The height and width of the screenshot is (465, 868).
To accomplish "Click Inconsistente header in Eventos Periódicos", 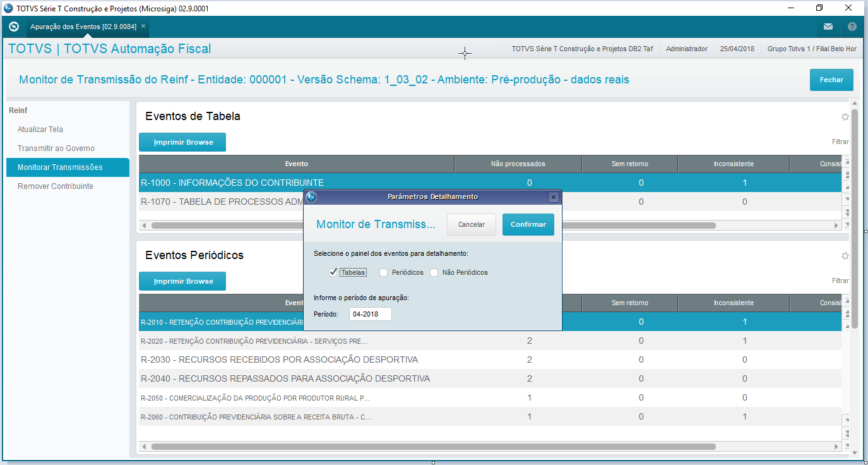I will point(734,303).
